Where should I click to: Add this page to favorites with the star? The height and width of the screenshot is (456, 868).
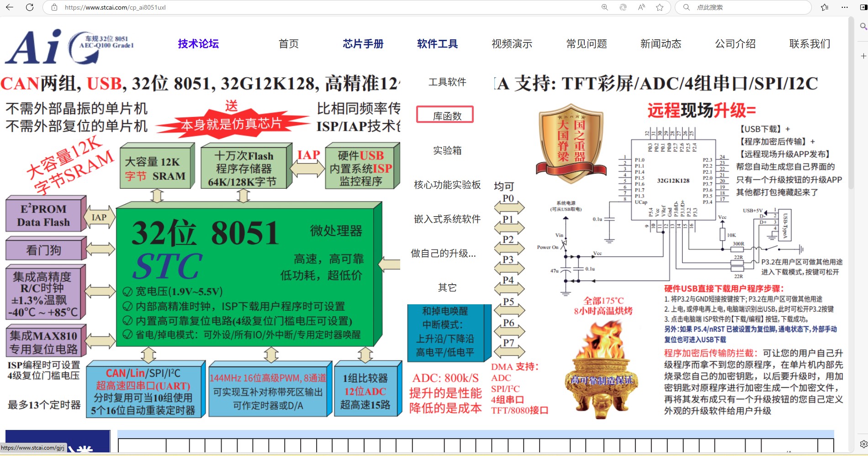coord(660,7)
